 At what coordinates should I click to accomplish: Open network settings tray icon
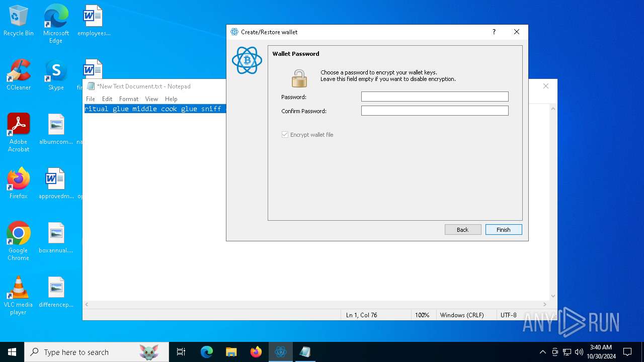point(567,352)
